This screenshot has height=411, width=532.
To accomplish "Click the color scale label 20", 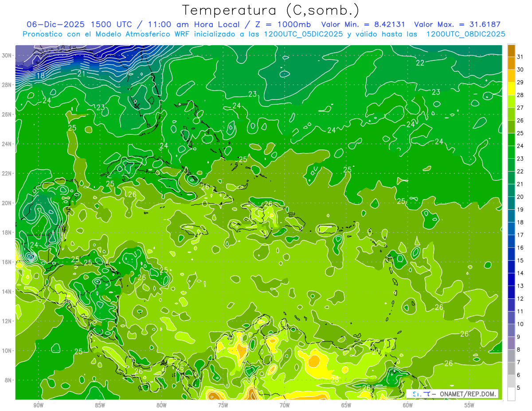I will pos(520,197).
